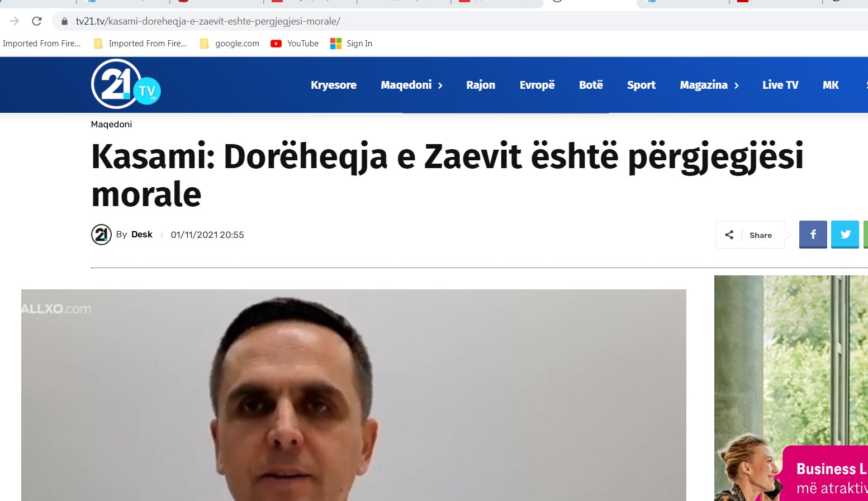Open Live TV page
The width and height of the screenshot is (868, 501).
pyautogui.click(x=780, y=85)
